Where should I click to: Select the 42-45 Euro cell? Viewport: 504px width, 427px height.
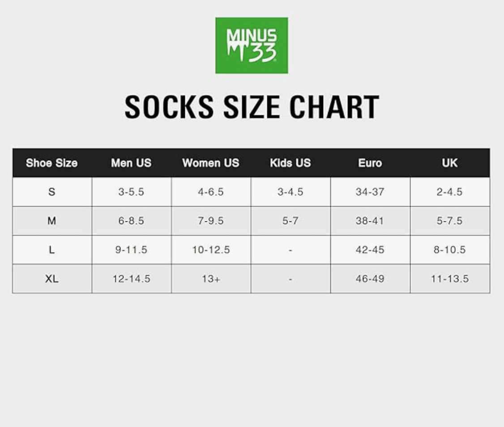[x=370, y=250]
